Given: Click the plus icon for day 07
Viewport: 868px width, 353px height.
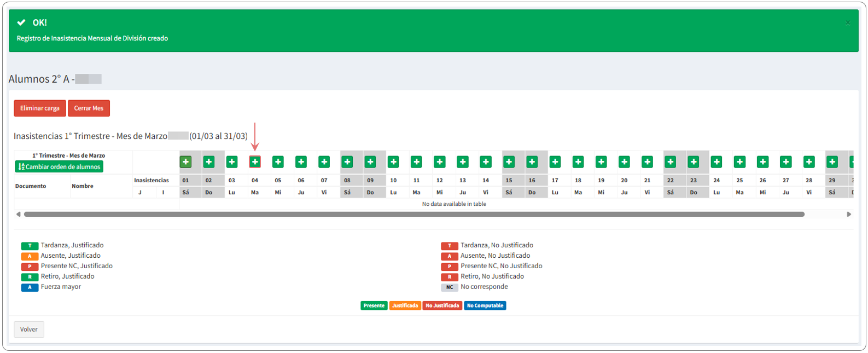Looking at the screenshot, I should point(324,162).
